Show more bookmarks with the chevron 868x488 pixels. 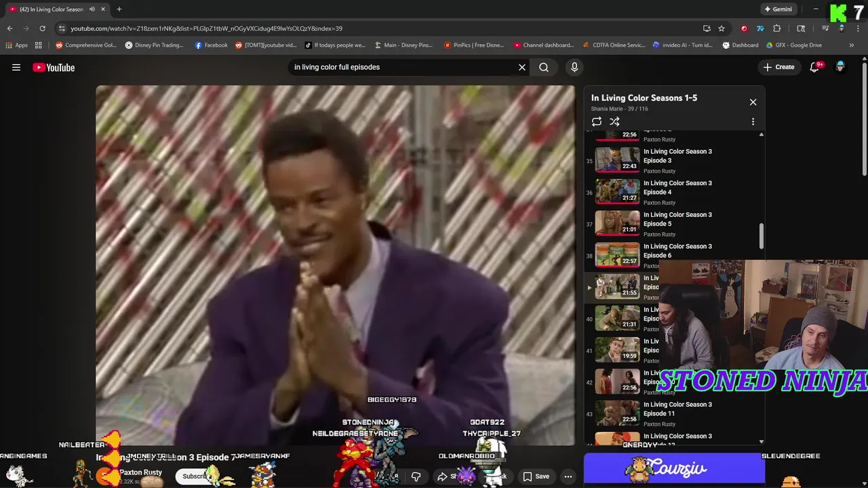(x=851, y=45)
